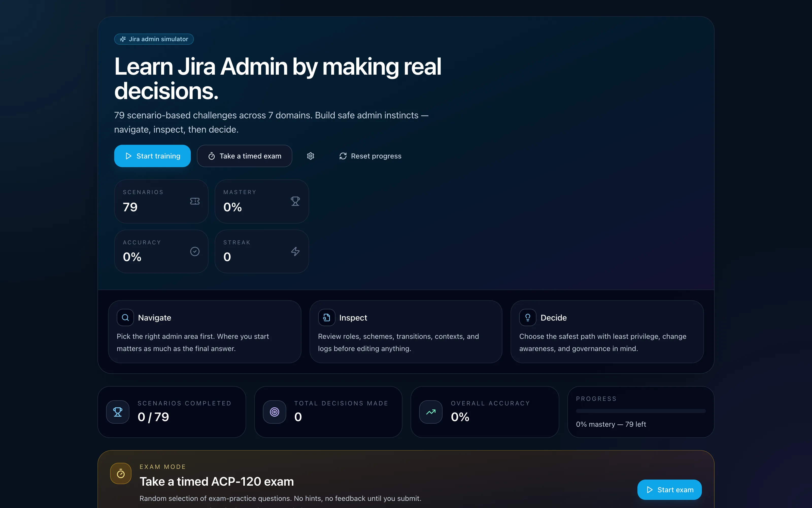The width and height of the screenshot is (812, 508).
Task: Click the document icon beside Inspect
Action: click(327, 317)
